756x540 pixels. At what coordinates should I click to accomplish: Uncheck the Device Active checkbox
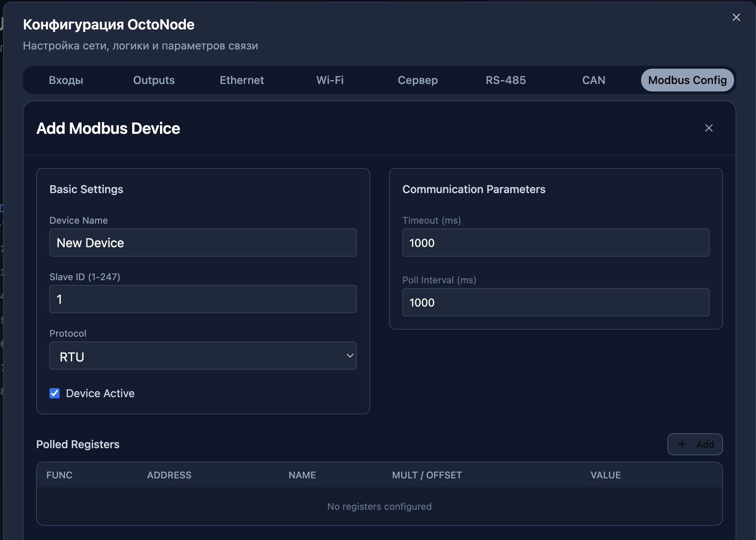55,393
